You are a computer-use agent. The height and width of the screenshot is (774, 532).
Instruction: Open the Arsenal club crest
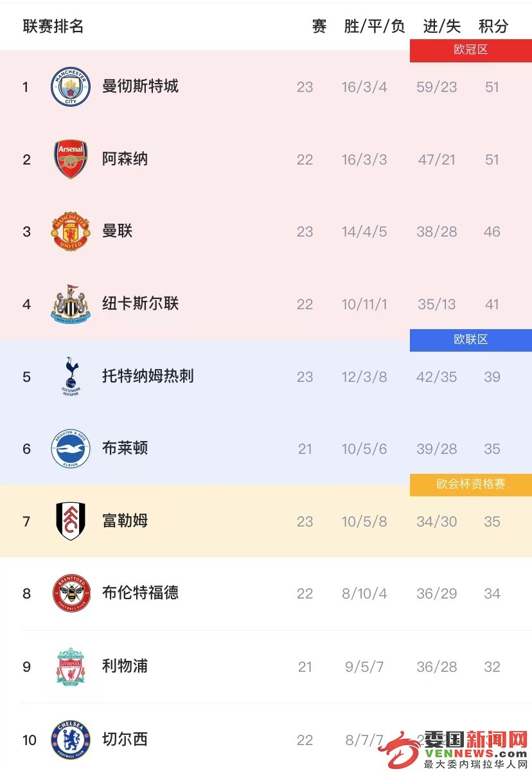[71, 159]
